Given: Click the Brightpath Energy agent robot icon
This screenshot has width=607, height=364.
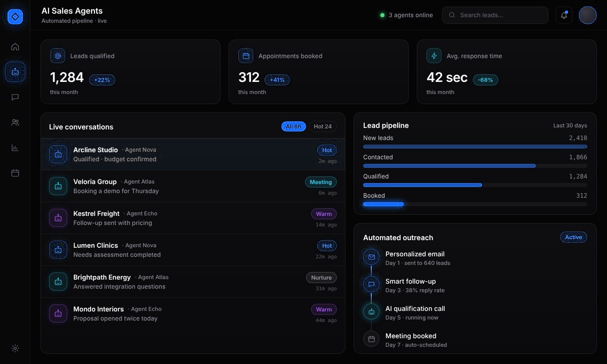Looking at the screenshot, I should (58, 282).
